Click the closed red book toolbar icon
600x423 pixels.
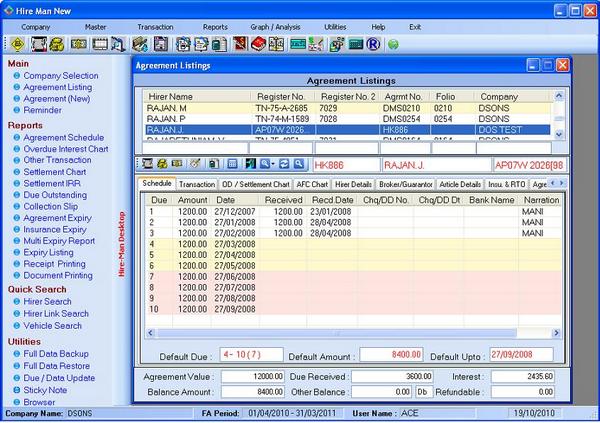[259, 44]
